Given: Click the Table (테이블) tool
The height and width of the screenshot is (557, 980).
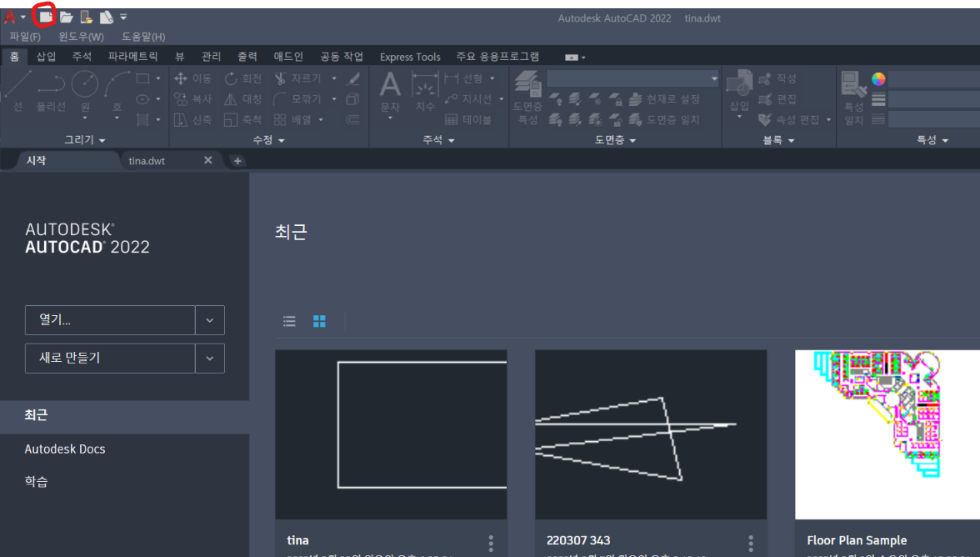Looking at the screenshot, I should click(x=468, y=119).
